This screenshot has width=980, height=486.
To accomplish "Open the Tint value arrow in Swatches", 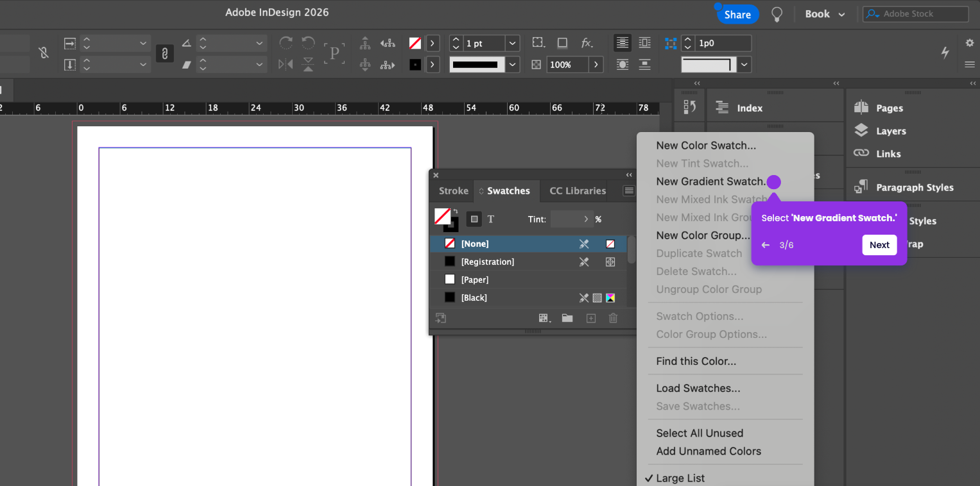I will click(x=585, y=219).
